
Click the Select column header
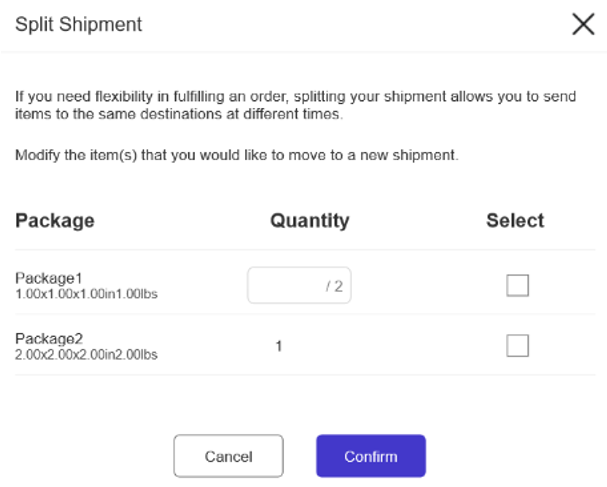(515, 221)
